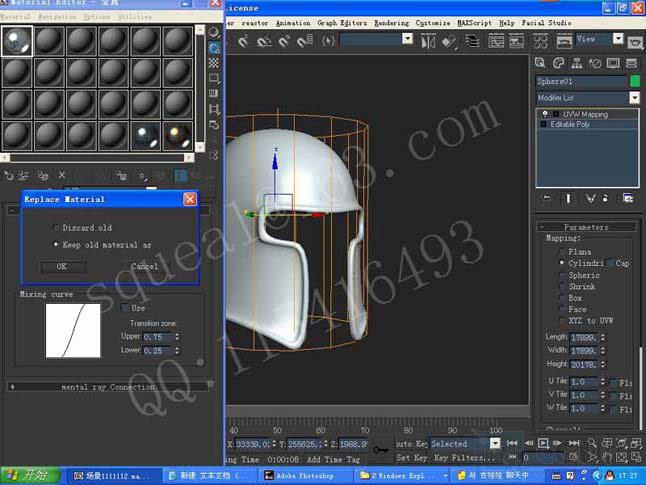Click Configure Modifier Sets icon
Viewport: 646px width, 485px height.
pos(628,198)
